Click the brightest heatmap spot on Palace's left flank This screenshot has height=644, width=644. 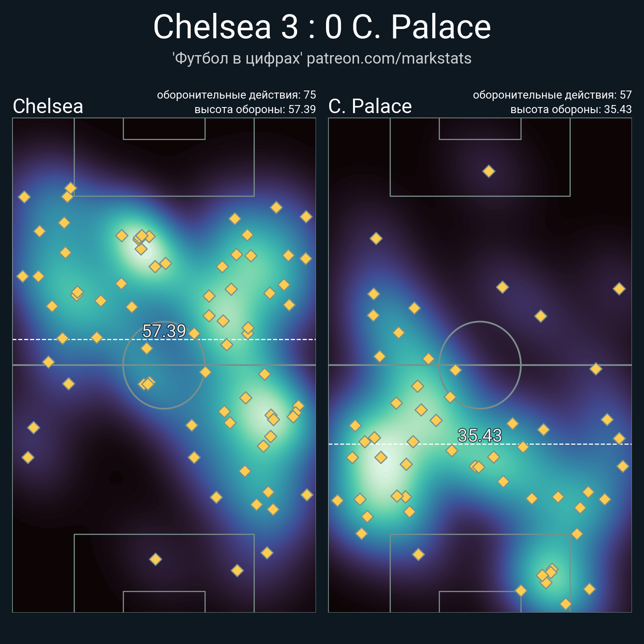(384, 463)
